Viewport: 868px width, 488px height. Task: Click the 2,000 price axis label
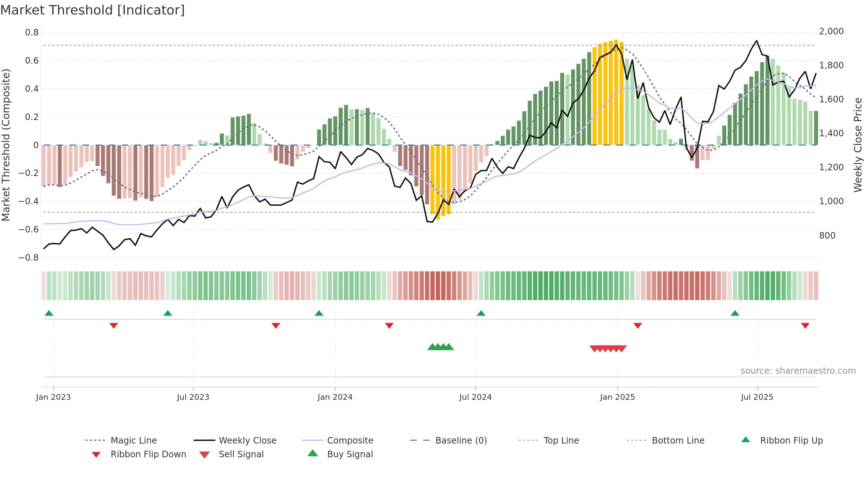coord(831,31)
